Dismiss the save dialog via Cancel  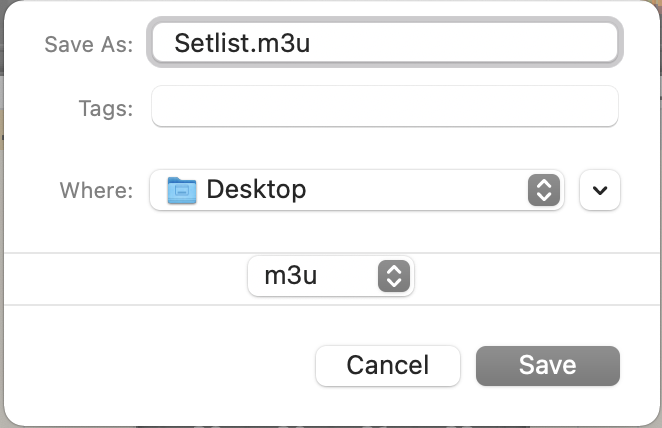(388, 365)
